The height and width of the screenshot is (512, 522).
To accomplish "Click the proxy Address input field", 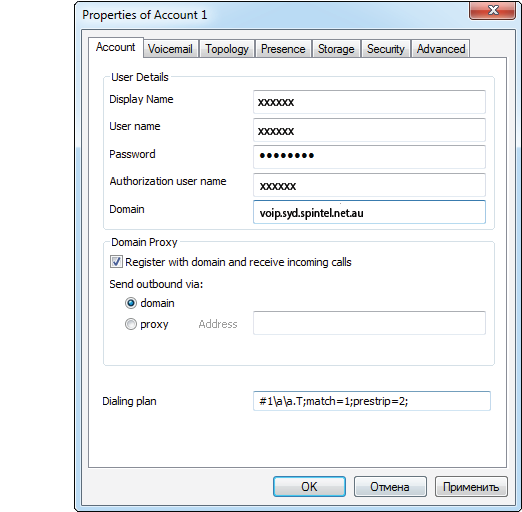I will point(369,323).
